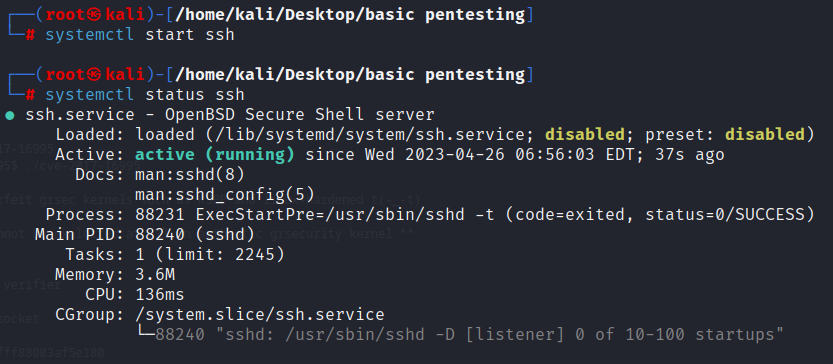
Task: Click the red hash symbol before systemctl status
Action: 30,95
